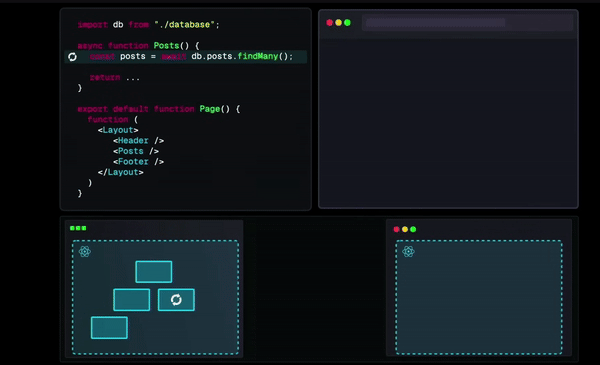
Task: Click the address bar of the top browser window
Action: coord(467,23)
